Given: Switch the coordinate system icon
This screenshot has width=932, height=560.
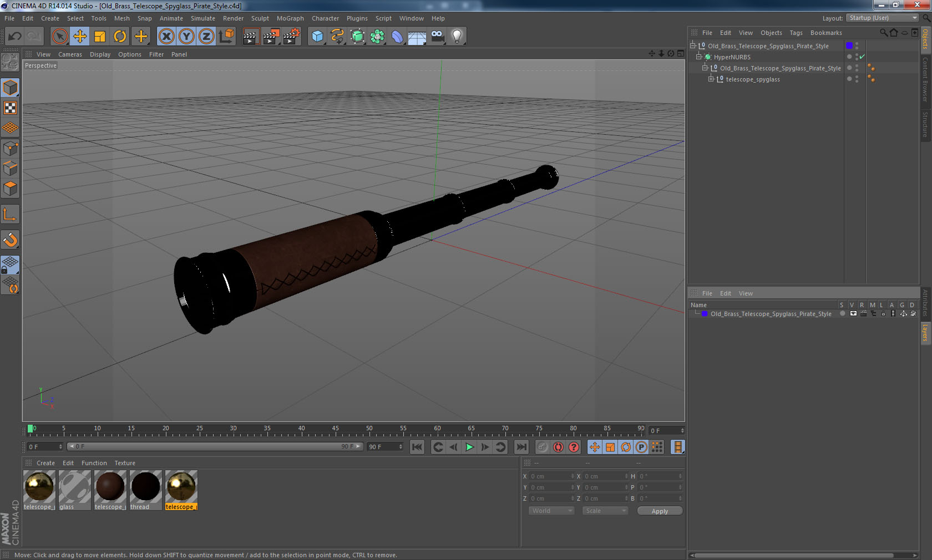Looking at the screenshot, I should pos(226,37).
